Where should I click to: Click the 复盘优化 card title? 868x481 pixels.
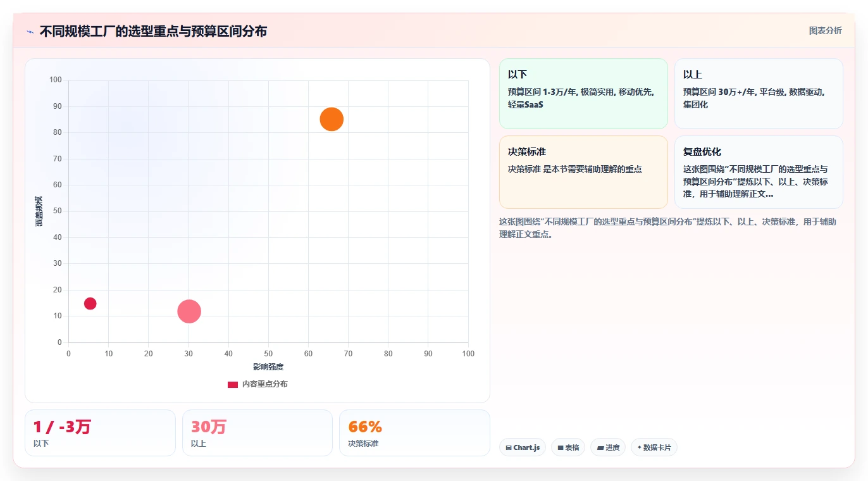pyautogui.click(x=702, y=152)
